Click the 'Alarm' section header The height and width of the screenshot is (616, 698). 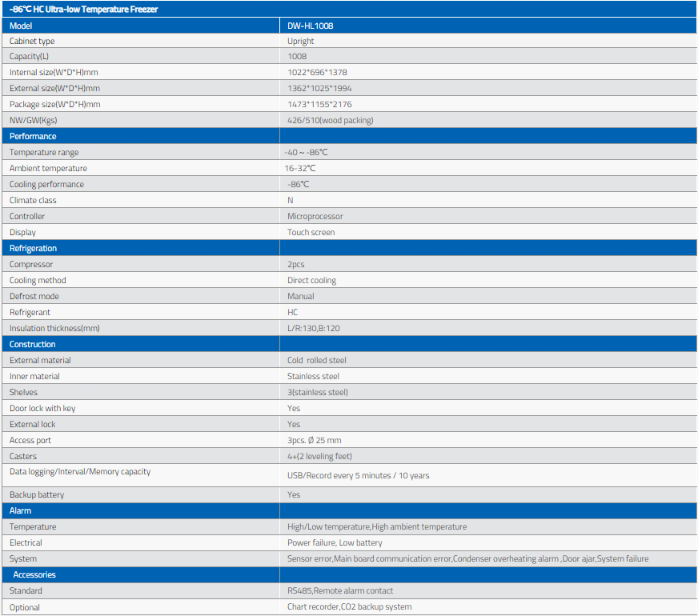pyautogui.click(x=20, y=510)
